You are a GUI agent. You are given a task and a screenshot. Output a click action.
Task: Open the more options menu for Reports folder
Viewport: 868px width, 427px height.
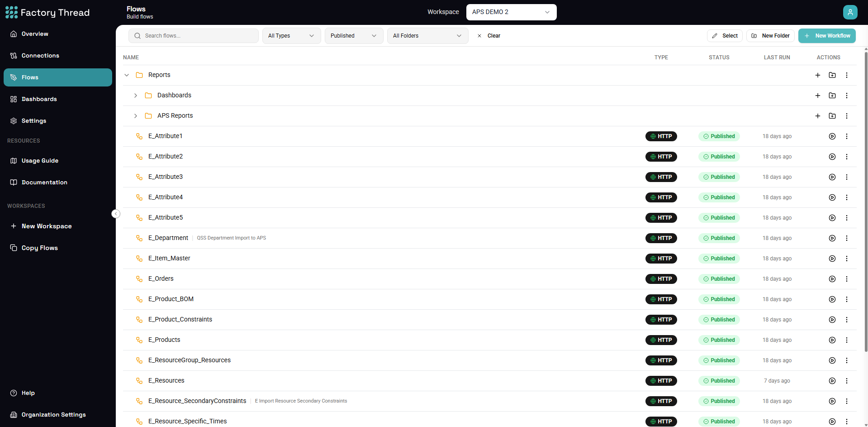click(x=847, y=75)
